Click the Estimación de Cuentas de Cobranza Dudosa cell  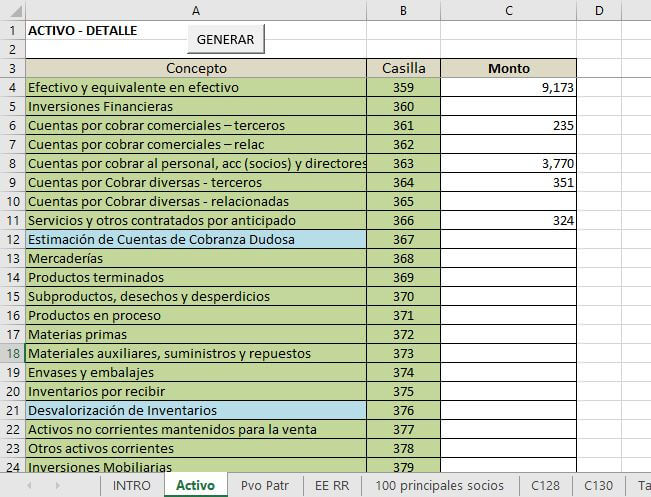coord(195,239)
